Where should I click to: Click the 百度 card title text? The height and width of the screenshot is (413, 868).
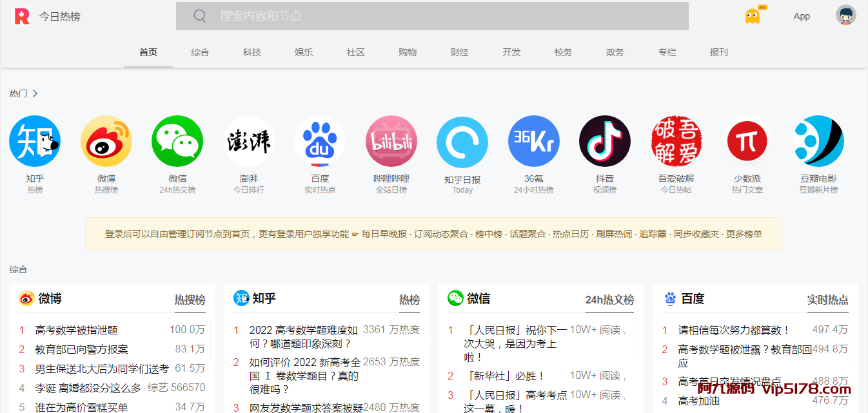coord(693,298)
